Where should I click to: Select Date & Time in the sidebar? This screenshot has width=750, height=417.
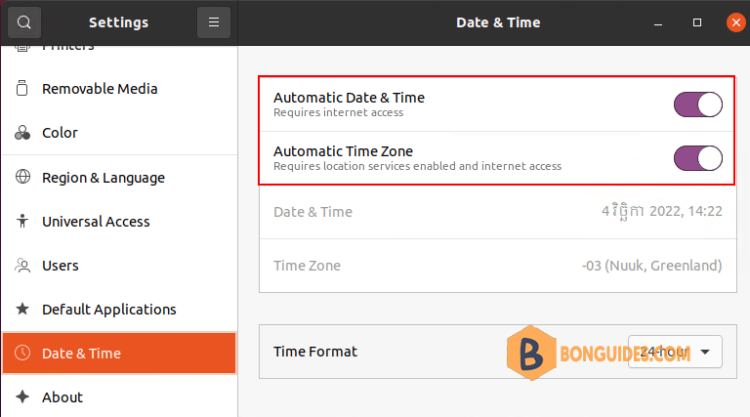[x=119, y=353]
